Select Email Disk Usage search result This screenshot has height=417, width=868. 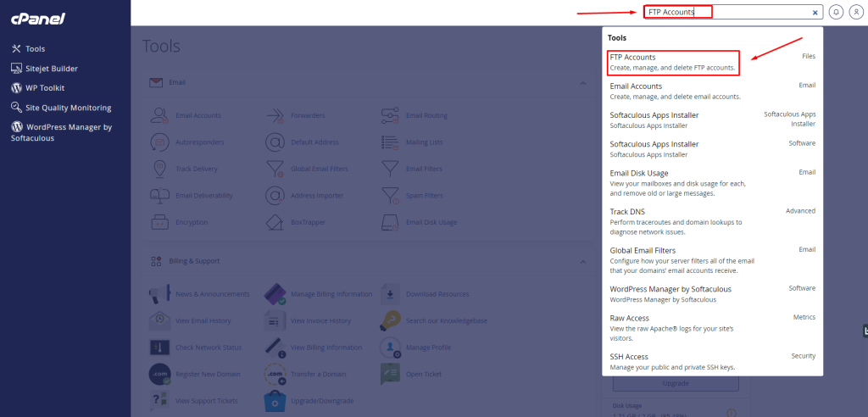(712, 183)
